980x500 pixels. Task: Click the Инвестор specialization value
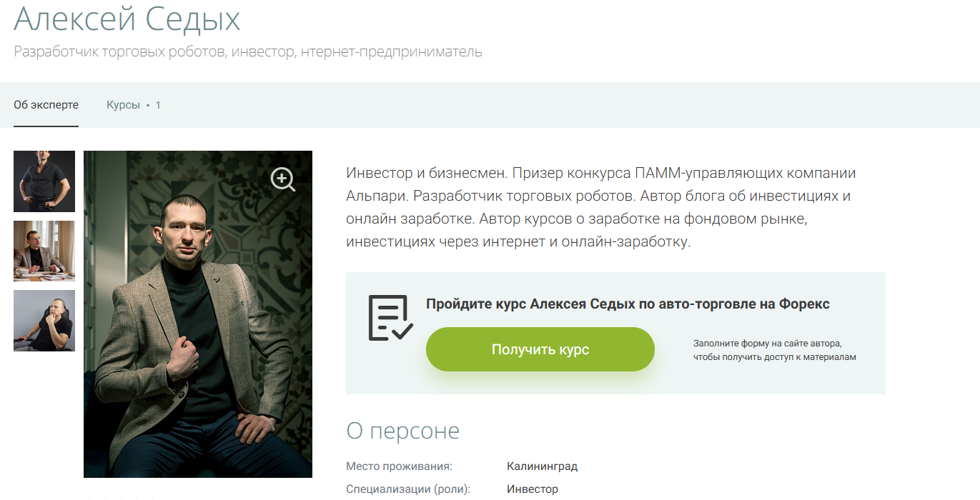[x=533, y=489]
